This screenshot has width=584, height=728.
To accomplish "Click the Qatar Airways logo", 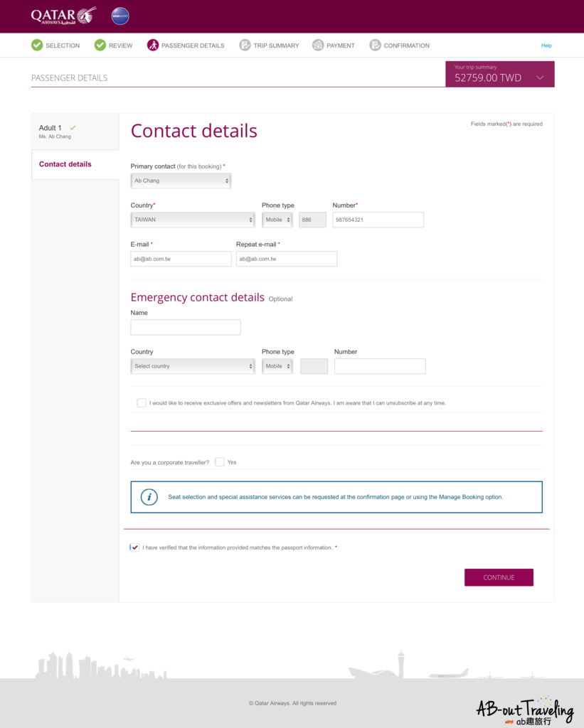I will (63, 16).
